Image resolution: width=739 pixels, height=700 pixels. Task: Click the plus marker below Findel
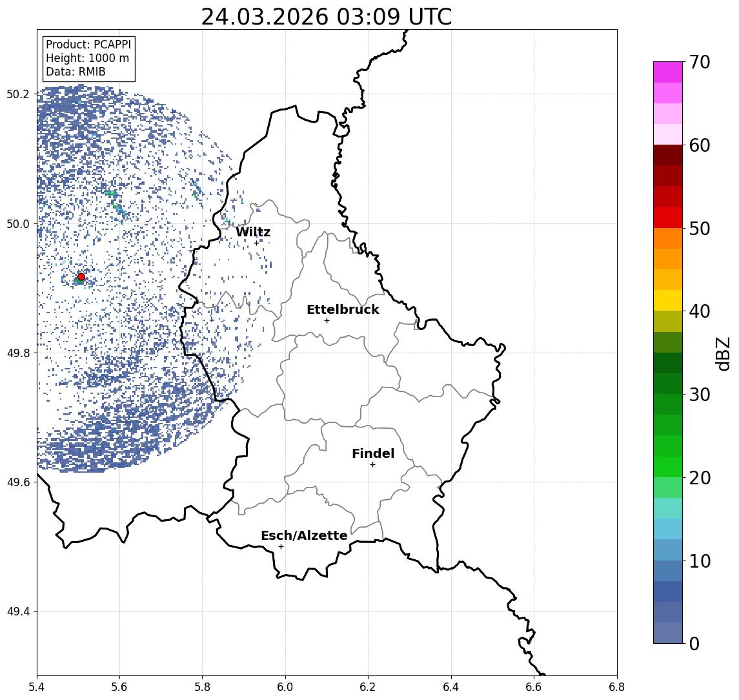pyautogui.click(x=372, y=465)
